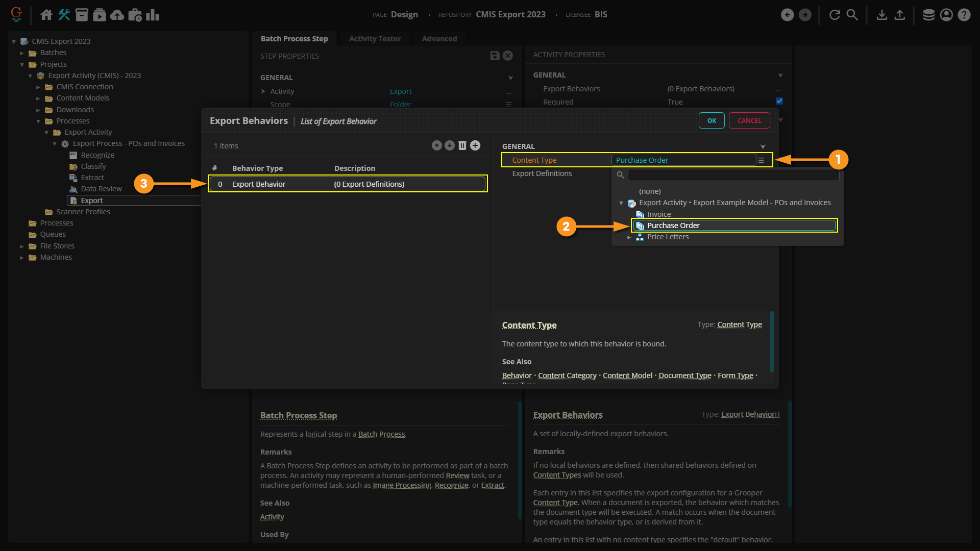Image resolution: width=980 pixels, height=551 pixels.
Task: Click the Home icon in toolbar
Action: [x=46, y=15]
